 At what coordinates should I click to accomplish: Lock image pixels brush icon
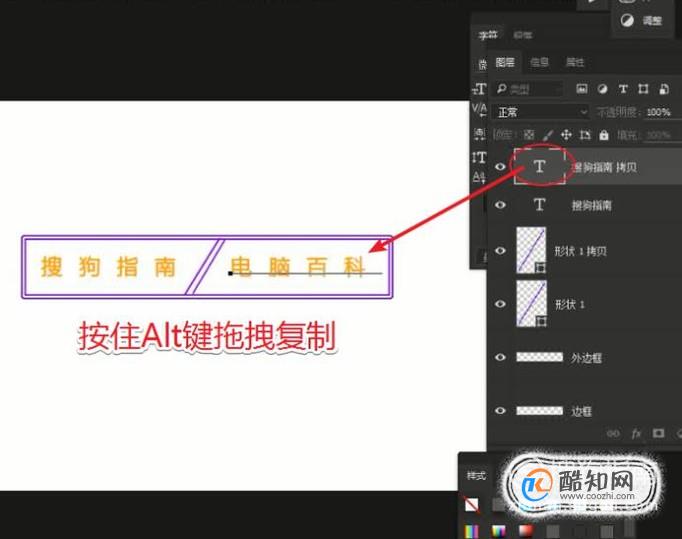click(x=548, y=135)
